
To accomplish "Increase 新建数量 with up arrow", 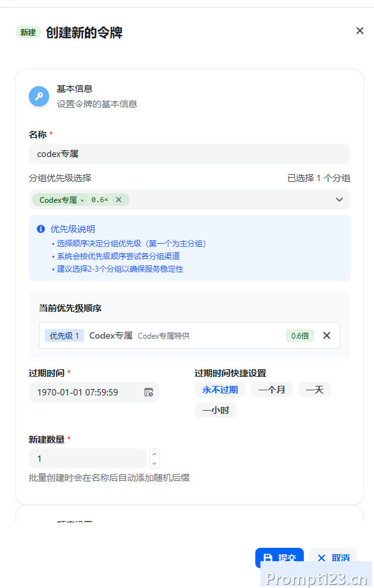I will pyautogui.click(x=154, y=453).
